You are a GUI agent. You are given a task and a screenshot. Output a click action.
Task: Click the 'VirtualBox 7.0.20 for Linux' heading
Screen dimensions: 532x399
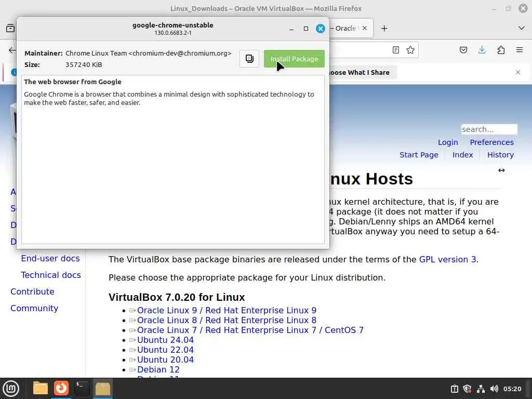[177, 297]
